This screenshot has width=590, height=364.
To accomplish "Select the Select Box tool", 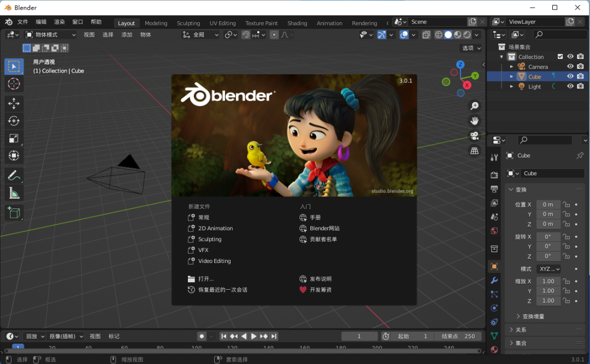I will (14, 67).
